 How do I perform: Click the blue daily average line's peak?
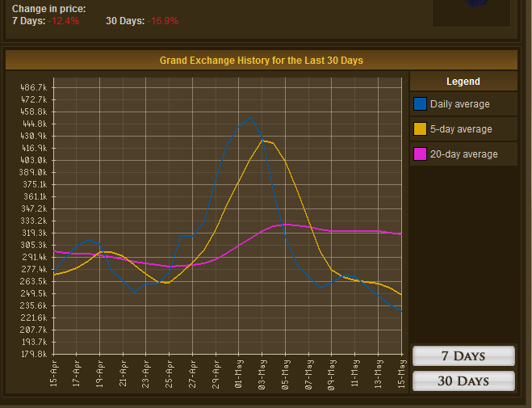(x=250, y=117)
